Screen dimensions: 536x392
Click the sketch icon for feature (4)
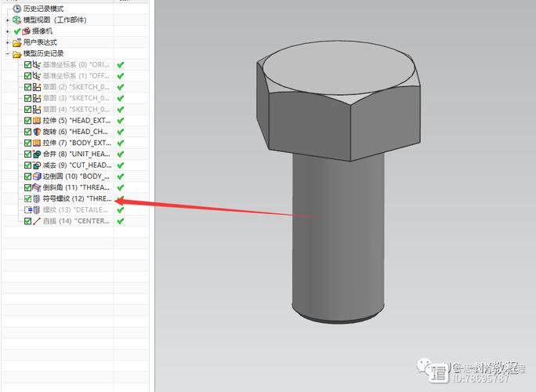(37, 110)
